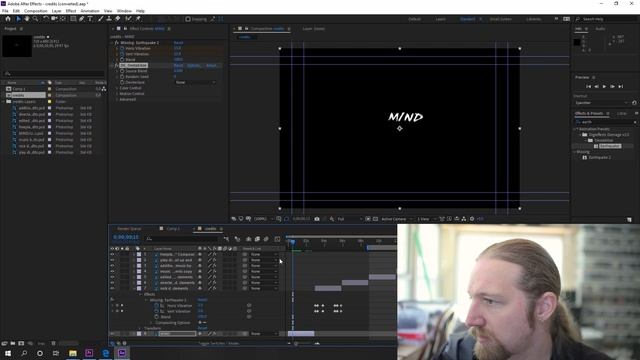Take snapshot with viewer camera icon
The width and height of the screenshot is (640, 360).
[x=317, y=219]
